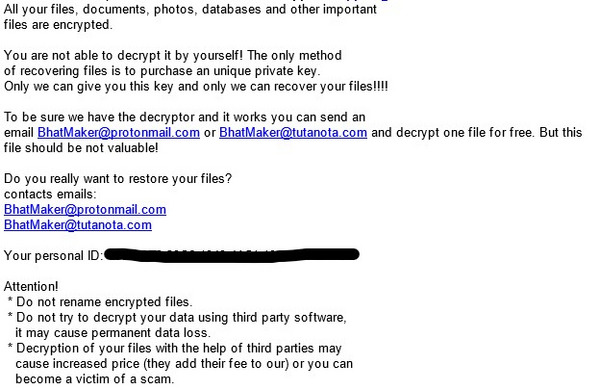The image size is (600, 390).
Task: Click the 'files are encrypted.' text line
Action: point(58,24)
